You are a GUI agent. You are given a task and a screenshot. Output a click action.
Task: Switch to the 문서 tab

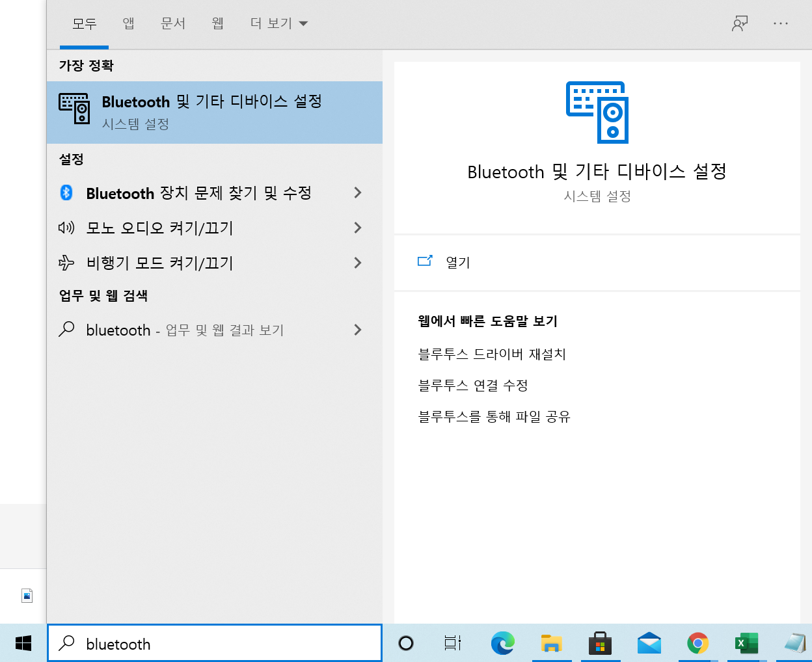[x=173, y=23]
